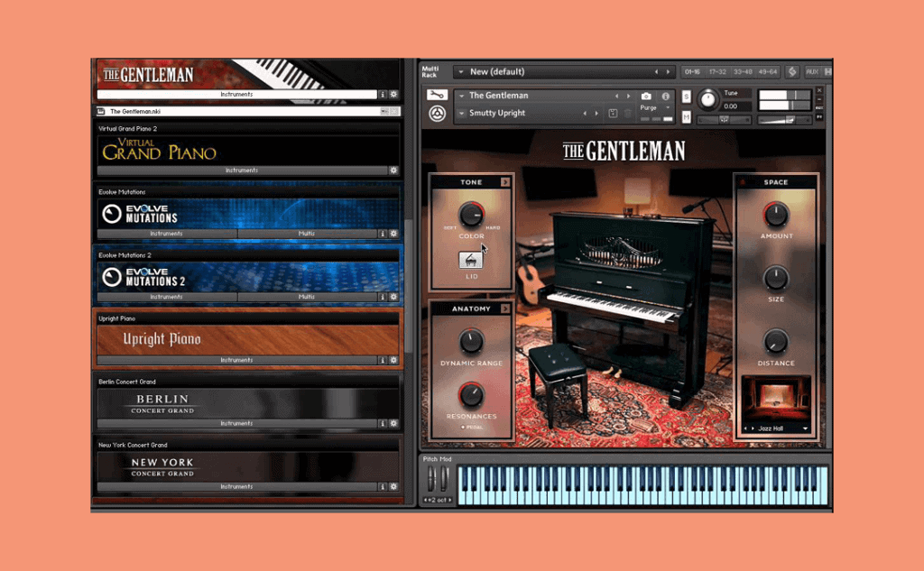Solo the instrument with the S button
924x571 pixels.
tap(686, 97)
